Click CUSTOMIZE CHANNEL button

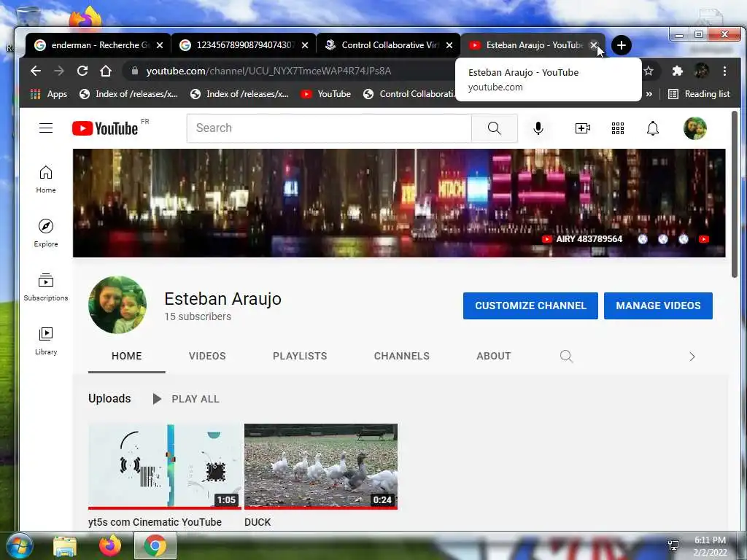[530, 306]
